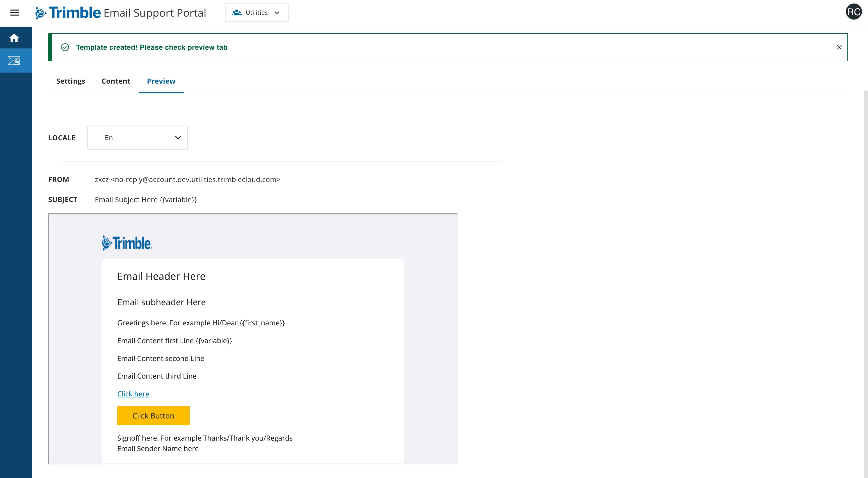Select the FROM email address text

coord(187,180)
